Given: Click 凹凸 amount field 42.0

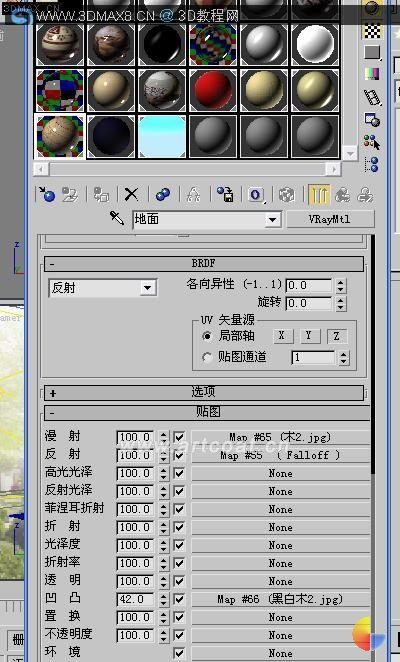Looking at the screenshot, I should click(x=135, y=599).
